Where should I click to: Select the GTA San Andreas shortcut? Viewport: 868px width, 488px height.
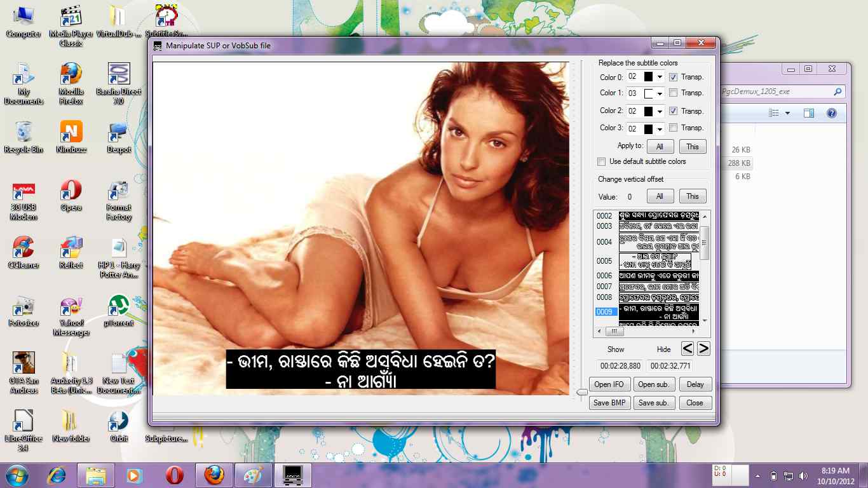24,373
